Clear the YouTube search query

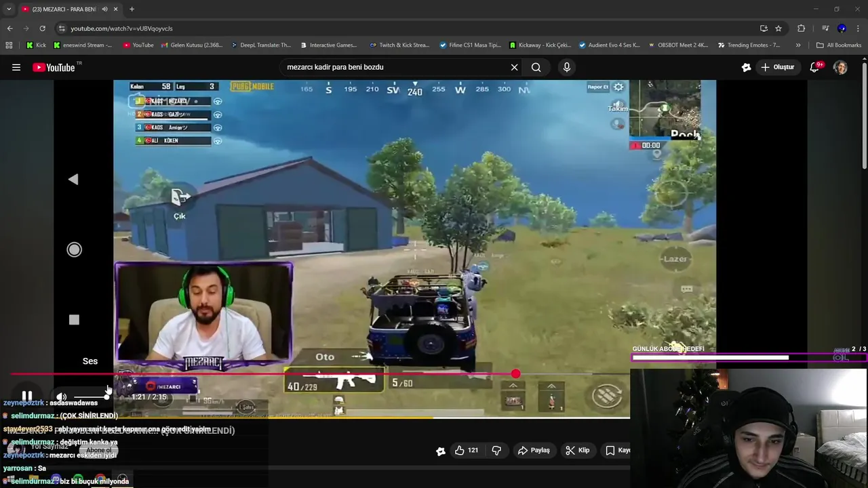pos(514,67)
